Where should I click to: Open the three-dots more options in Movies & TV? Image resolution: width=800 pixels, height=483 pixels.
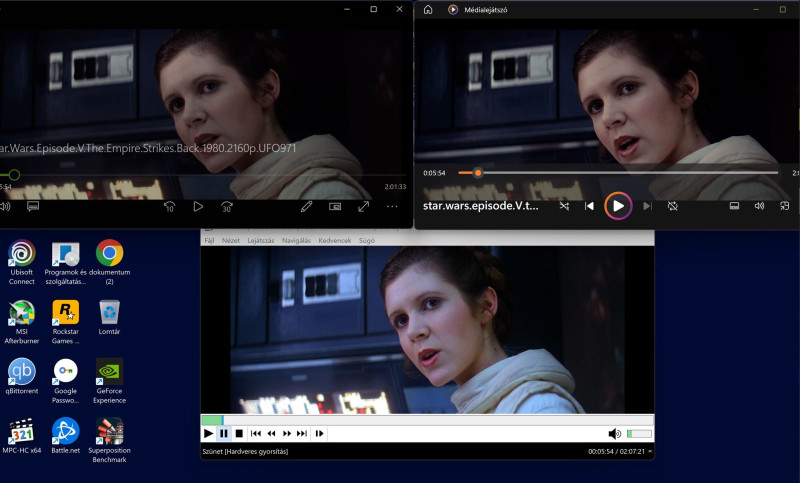click(392, 206)
